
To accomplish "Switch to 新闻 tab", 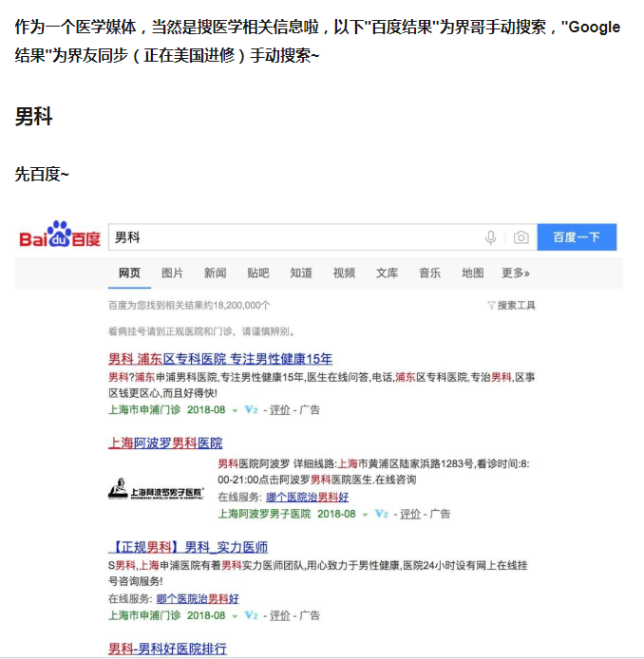I will point(216,273).
